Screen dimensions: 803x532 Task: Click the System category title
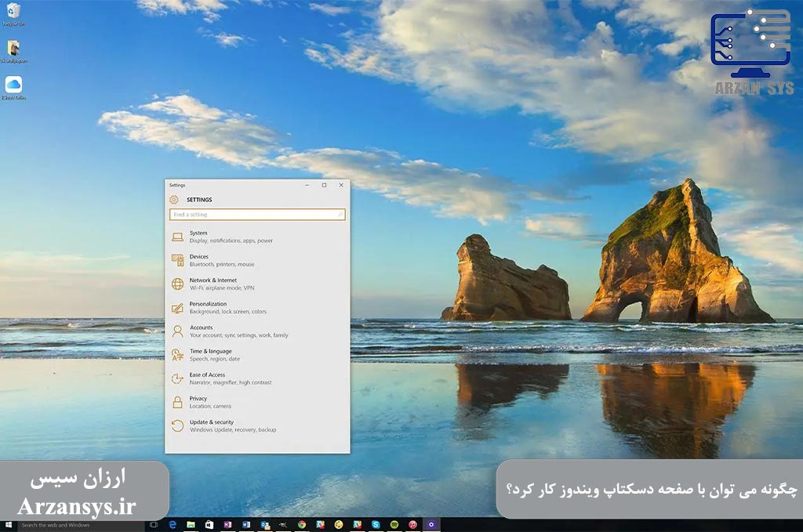198,233
